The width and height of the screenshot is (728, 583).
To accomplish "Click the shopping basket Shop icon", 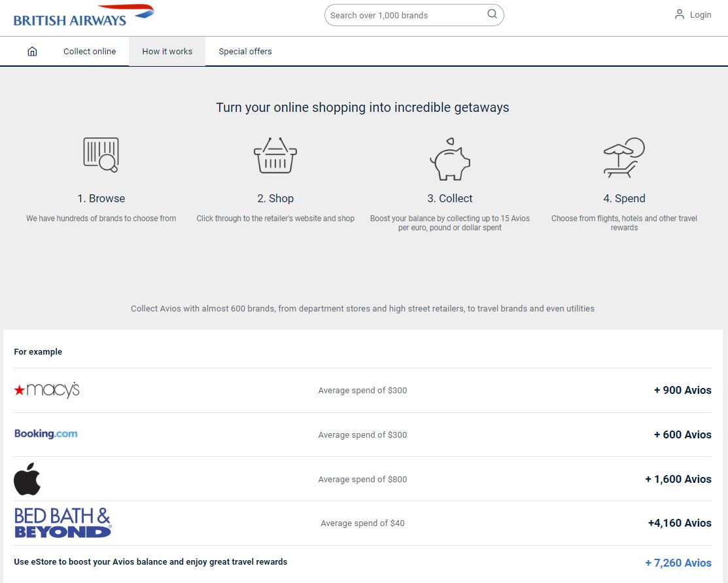I will pos(275,155).
